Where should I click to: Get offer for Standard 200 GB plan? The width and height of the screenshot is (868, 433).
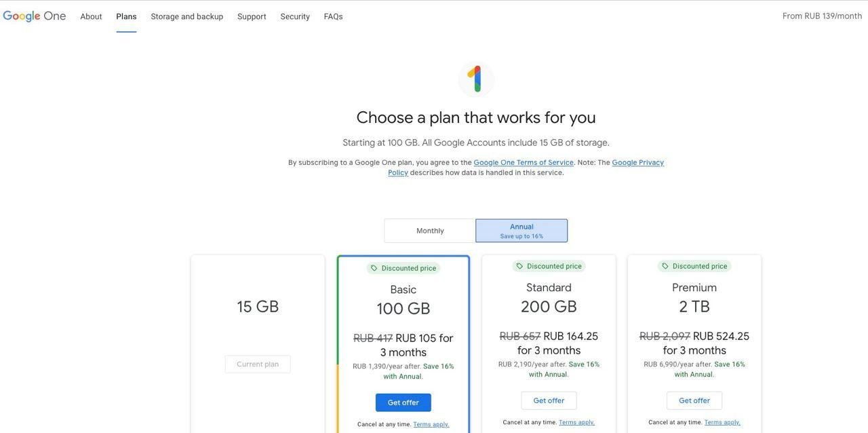pyautogui.click(x=549, y=400)
